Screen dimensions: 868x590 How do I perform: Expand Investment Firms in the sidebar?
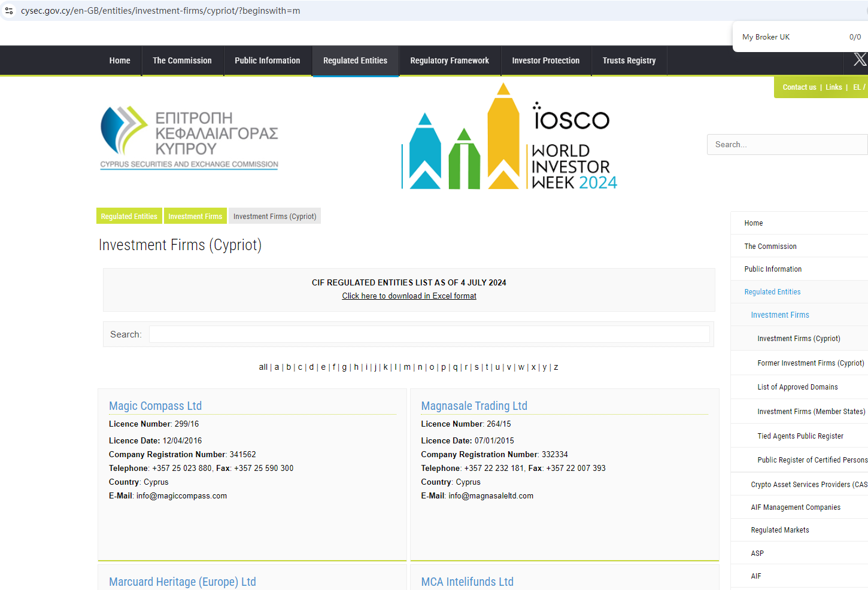pyautogui.click(x=779, y=315)
